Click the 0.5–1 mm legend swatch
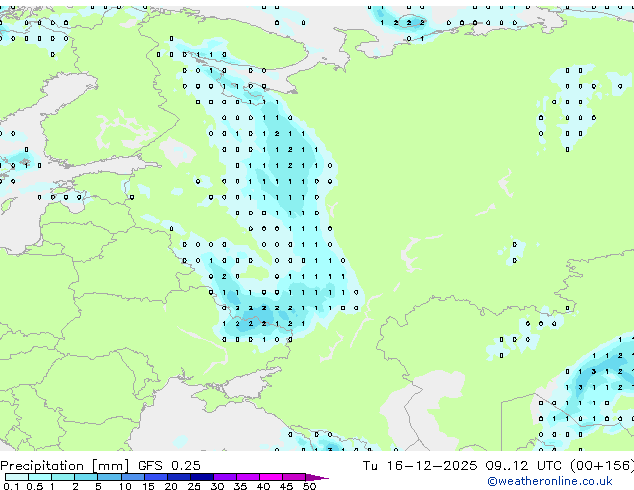The width and height of the screenshot is (634, 490). coord(40,477)
